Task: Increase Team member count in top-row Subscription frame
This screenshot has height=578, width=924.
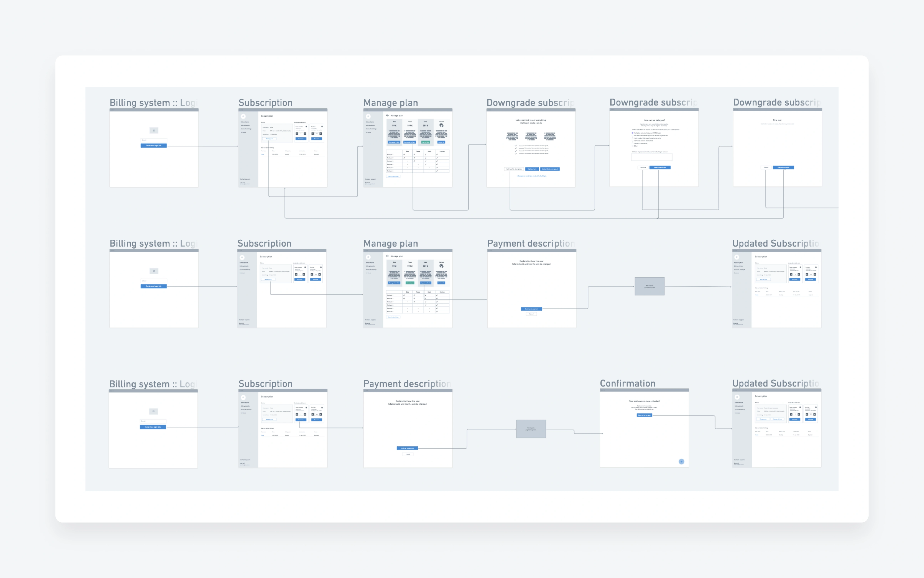Action: tap(305, 134)
